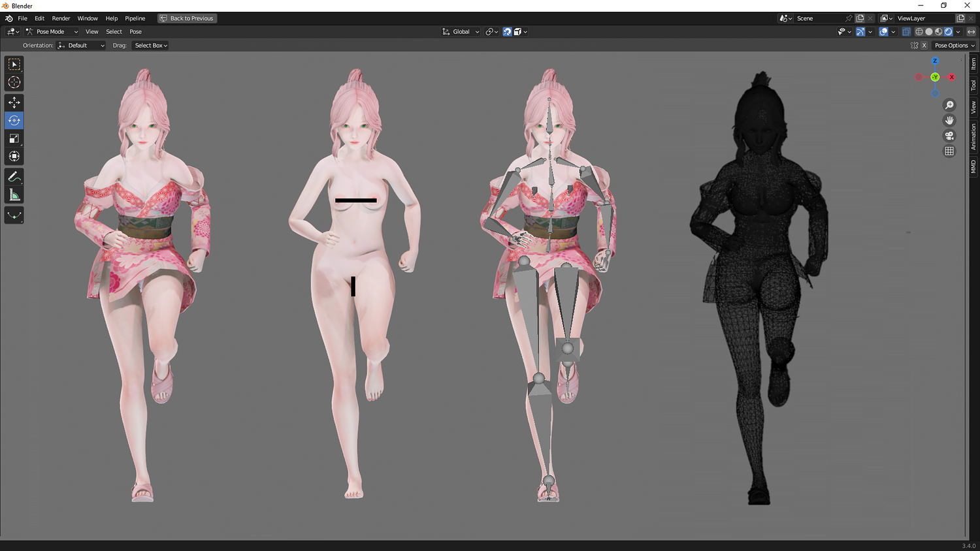Click the Z axis on navigation gizmo

click(x=935, y=61)
